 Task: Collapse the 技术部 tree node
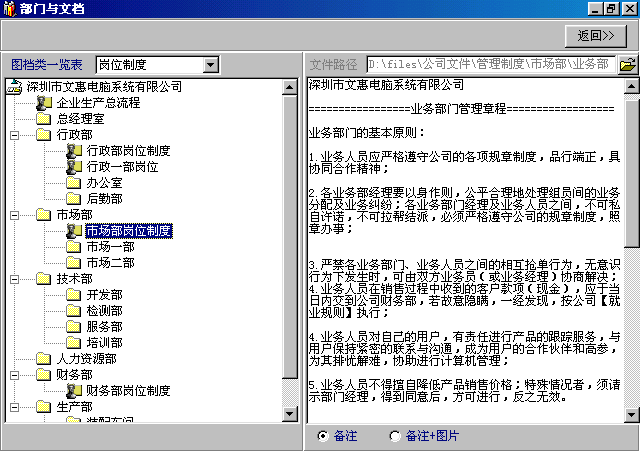[14, 279]
